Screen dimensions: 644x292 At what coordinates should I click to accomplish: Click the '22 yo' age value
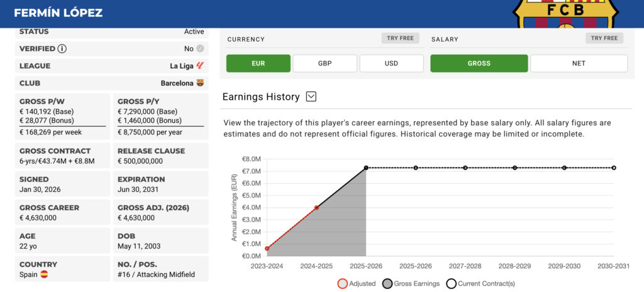pos(28,246)
